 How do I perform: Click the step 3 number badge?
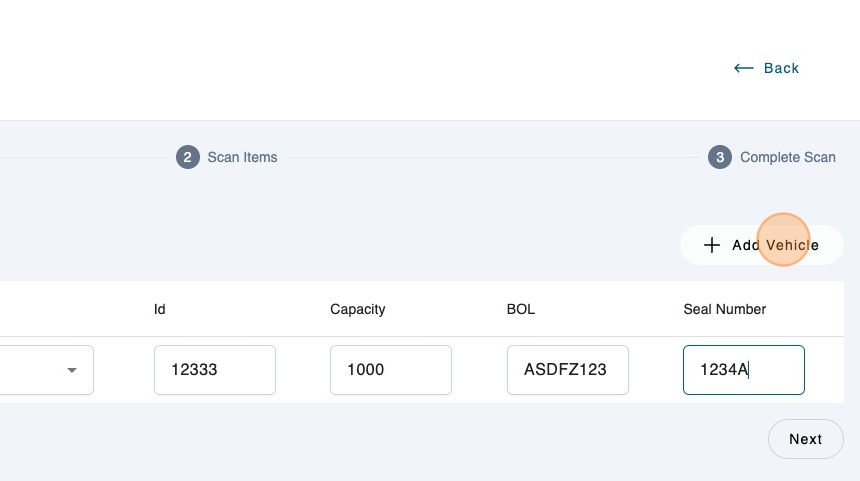[x=719, y=157]
